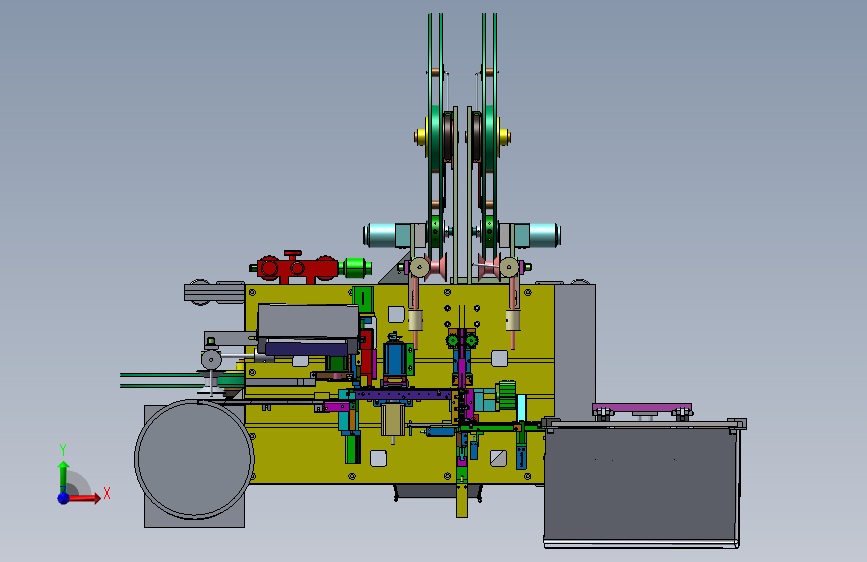Select the left yellow pulley hub

click(x=420, y=136)
